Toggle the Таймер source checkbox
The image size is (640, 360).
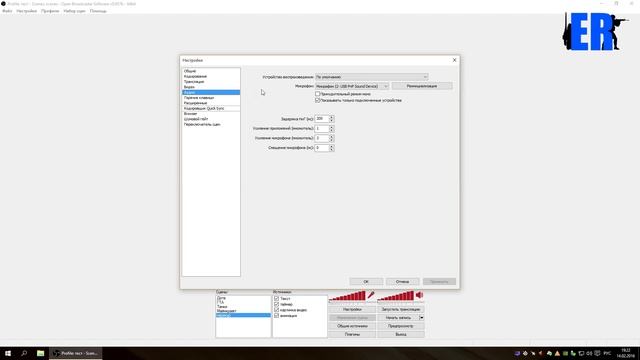click(276, 304)
